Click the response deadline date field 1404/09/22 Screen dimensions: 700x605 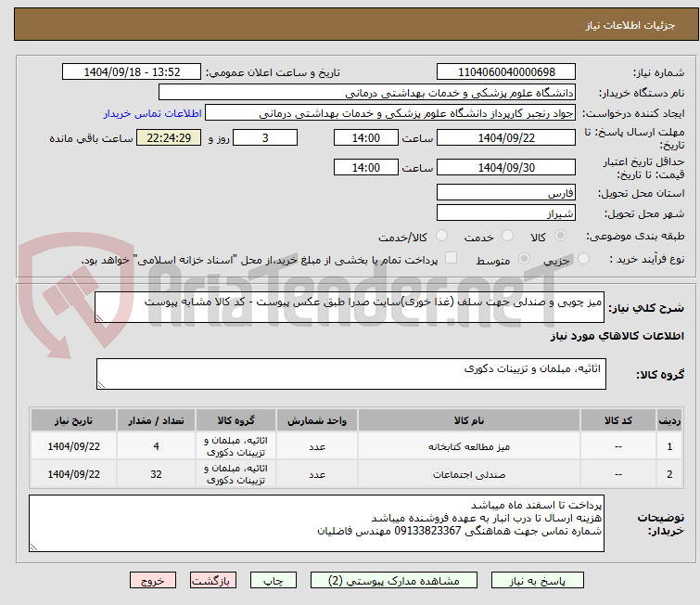(504, 137)
